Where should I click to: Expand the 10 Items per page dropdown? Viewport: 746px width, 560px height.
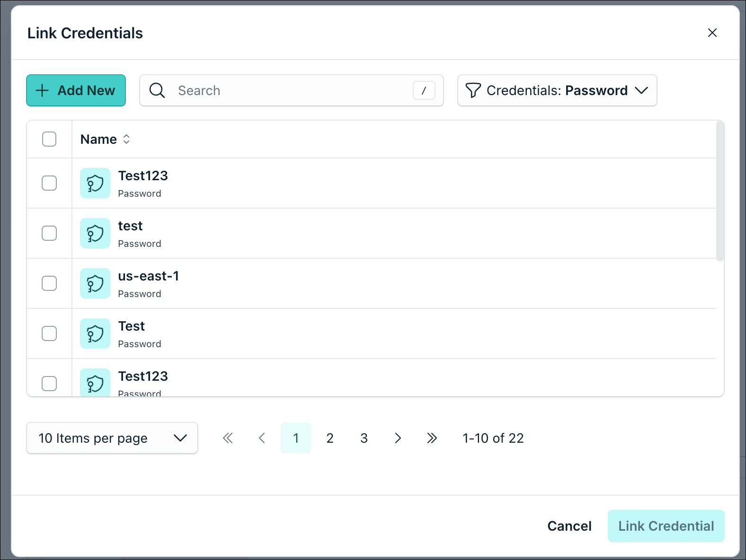112,438
